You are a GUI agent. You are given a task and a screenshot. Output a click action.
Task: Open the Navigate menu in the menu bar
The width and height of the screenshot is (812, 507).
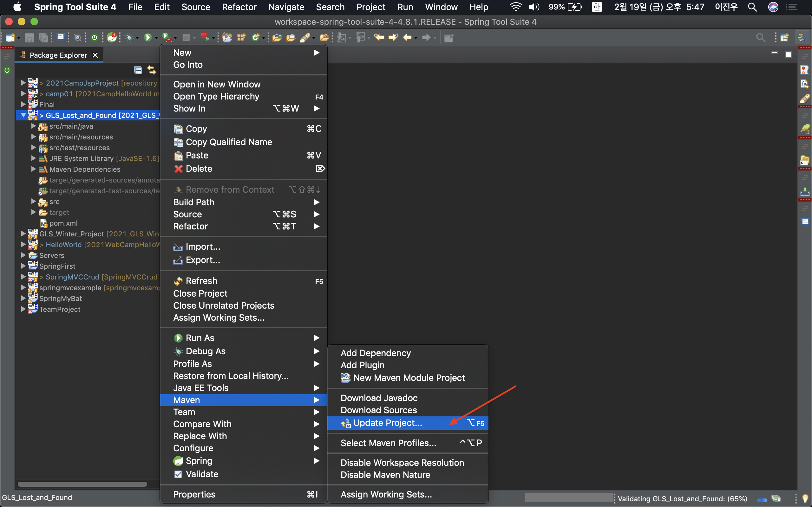coord(286,7)
